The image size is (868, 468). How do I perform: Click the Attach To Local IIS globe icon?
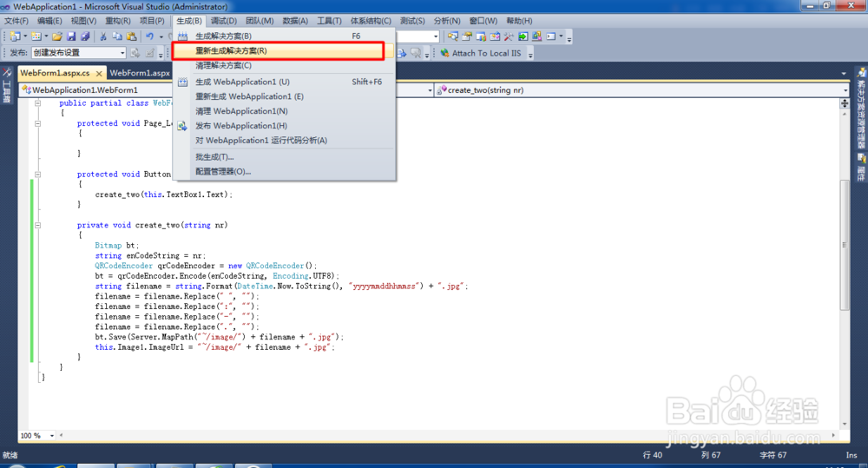point(444,53)
